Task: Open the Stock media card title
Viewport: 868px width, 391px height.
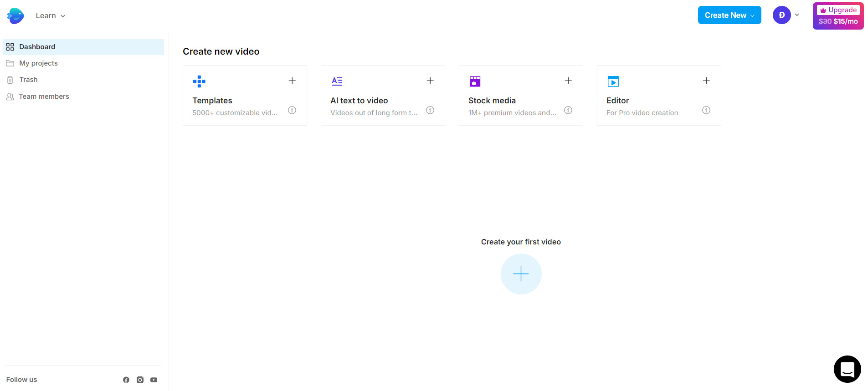Action: [x=492, y=101]
